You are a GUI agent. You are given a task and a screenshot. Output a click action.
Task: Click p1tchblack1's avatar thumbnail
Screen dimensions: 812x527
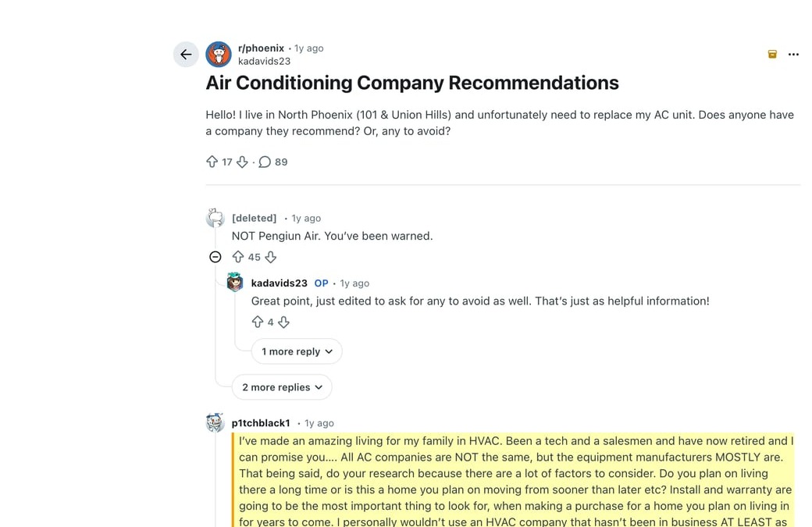pyautogui.click(x=215, y=422)
